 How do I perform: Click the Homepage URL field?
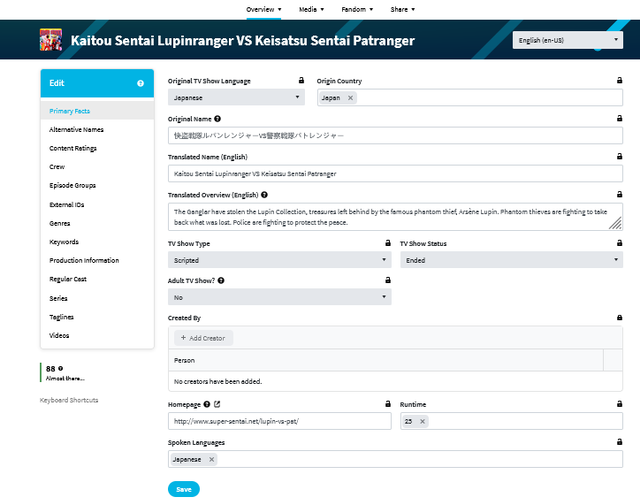[x=280, y=421]
